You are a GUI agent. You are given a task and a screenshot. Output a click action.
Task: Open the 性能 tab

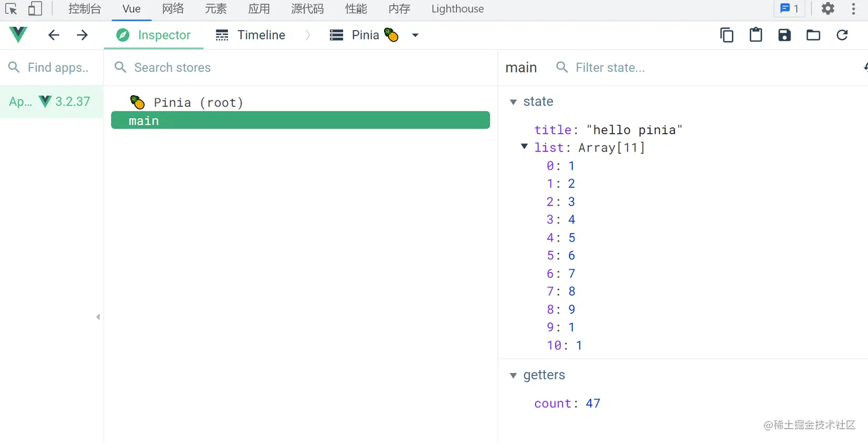[356, 9]
